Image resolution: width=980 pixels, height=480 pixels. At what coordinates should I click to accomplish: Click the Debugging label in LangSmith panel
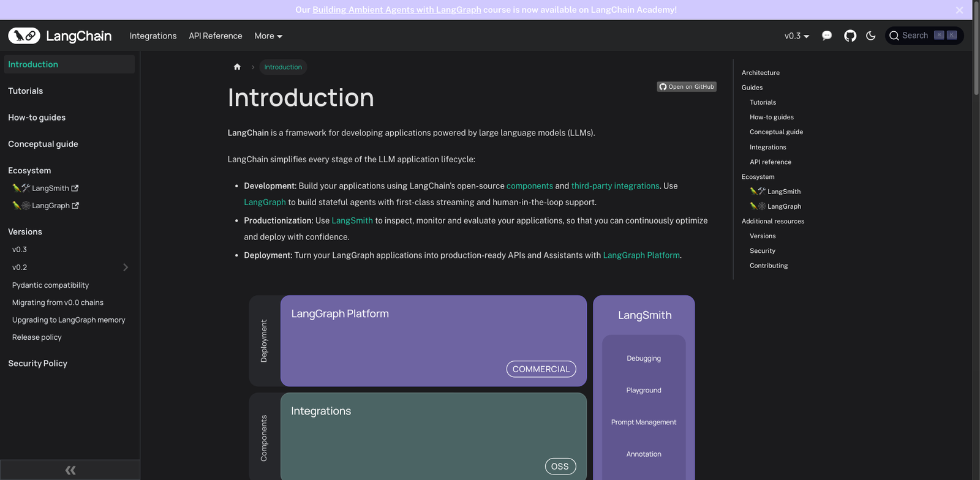[644, 358]
